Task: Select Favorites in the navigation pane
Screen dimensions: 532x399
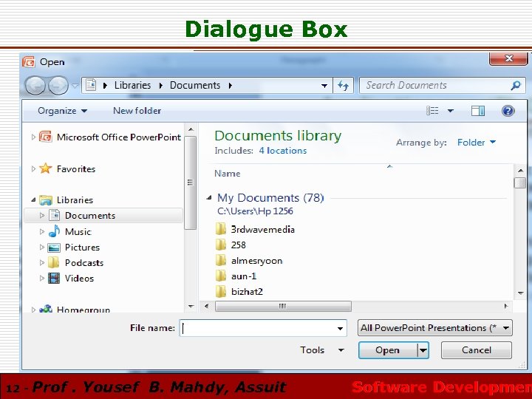Action: 76,169
